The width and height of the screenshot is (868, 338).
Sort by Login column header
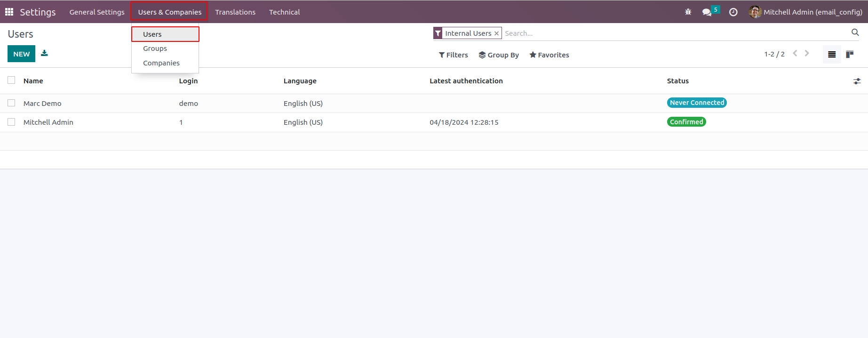pyautogui.click(x=188, y=81)
